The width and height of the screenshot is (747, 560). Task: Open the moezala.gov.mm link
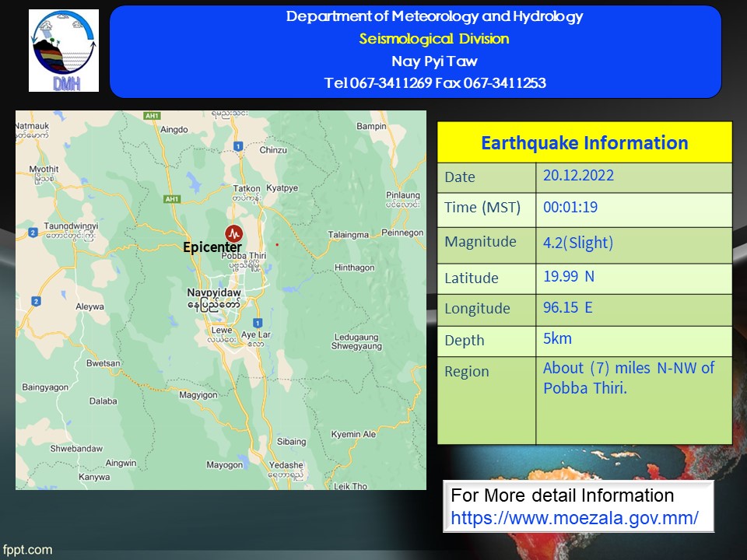pos(574,518)
